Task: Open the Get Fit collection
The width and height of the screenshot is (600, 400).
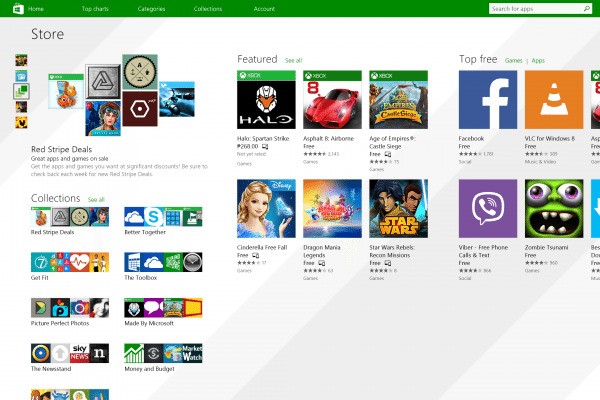Action: 70,262
